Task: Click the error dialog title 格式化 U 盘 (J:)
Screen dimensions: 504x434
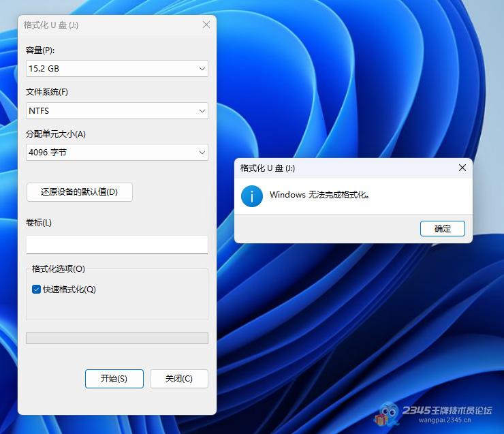Action: 268,168
